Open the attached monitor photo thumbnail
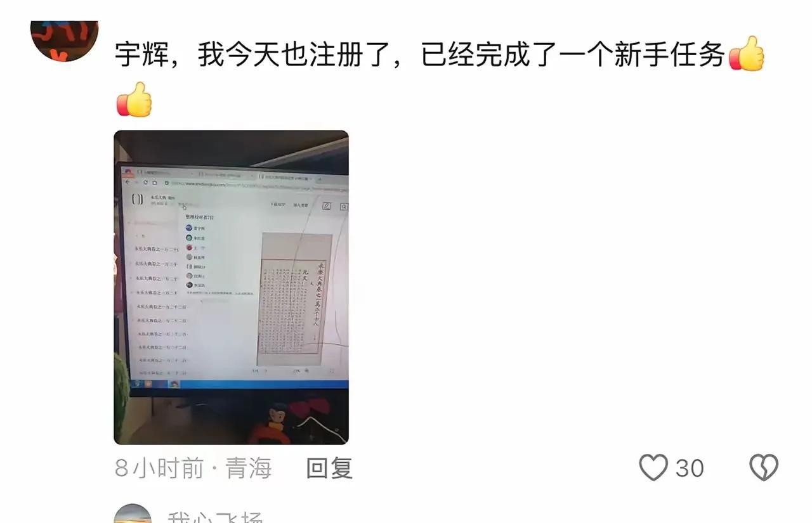Viewport: 812px width, 523px height. coord(231,287)
